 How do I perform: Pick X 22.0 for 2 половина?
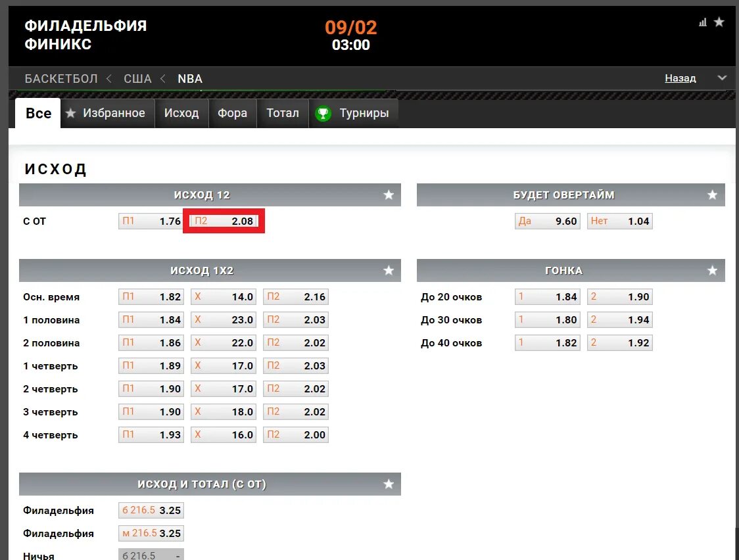224,343
